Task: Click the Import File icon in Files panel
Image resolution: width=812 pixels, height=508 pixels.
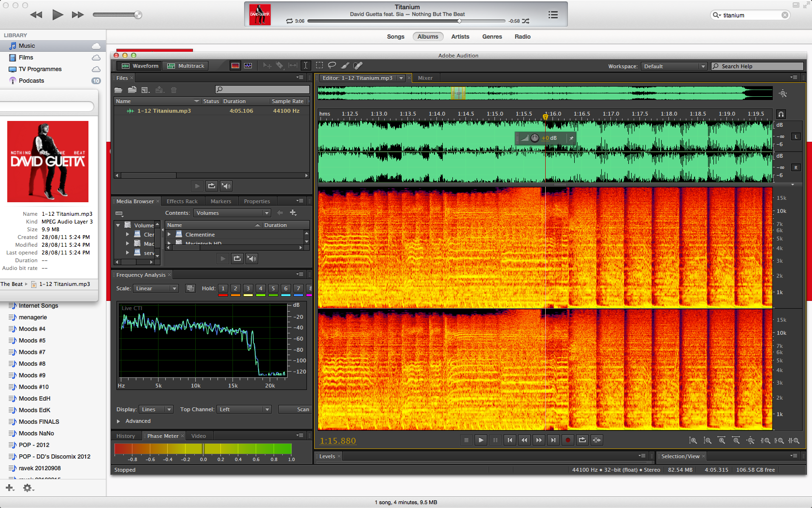Action: click(132, 90)
